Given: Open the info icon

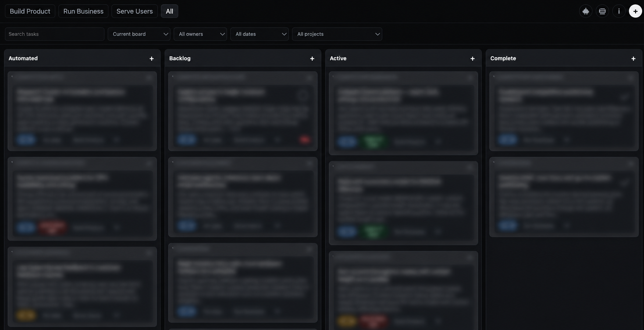Looking at the screenshot, I should click(x=619, y=11).
